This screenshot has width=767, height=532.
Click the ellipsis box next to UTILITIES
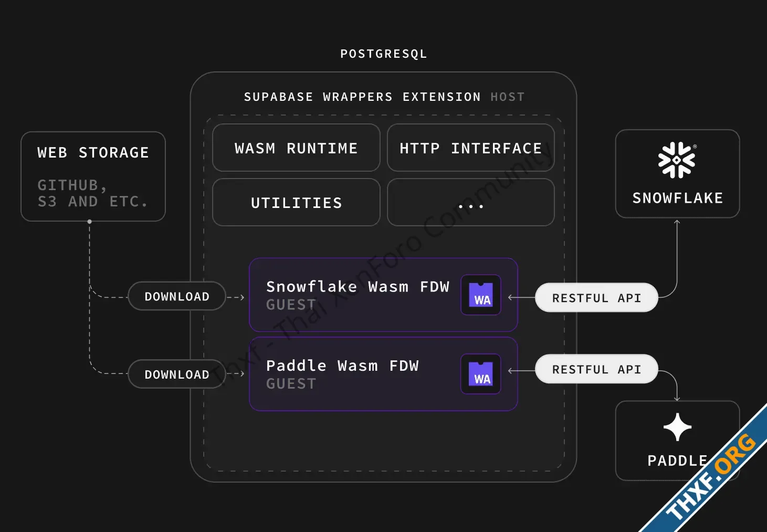pyautogui.click(x=470, y=202)
